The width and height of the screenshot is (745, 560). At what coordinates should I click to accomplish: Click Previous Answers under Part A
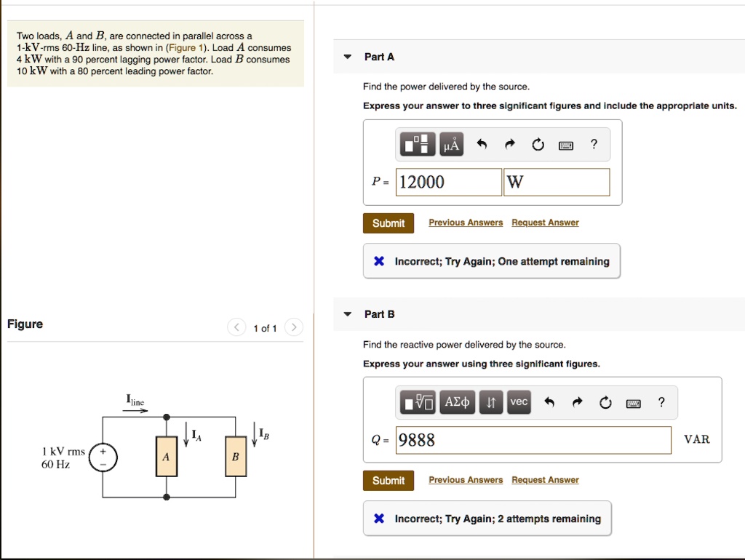point(465,223)
